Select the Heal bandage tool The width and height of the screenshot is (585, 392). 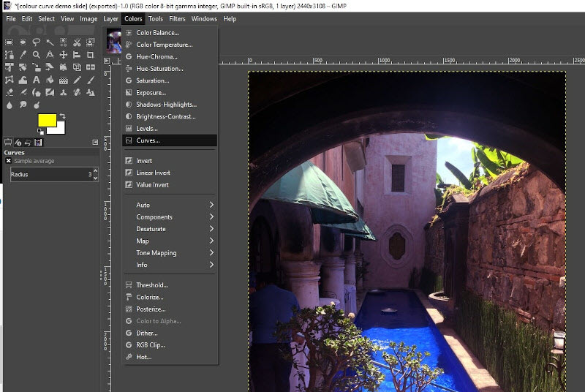(x=77, y=92)
